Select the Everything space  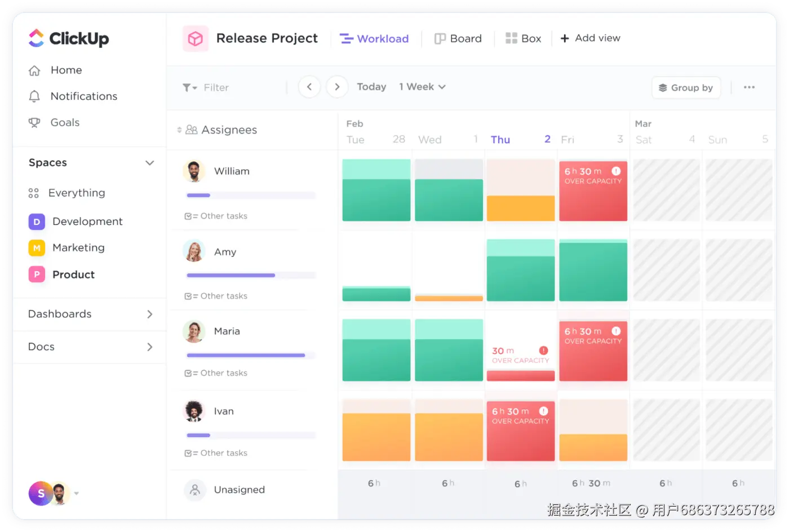67,193
